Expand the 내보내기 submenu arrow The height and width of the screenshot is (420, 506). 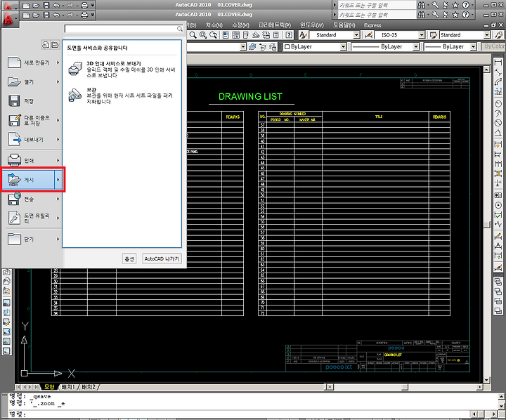click(58, 139)
